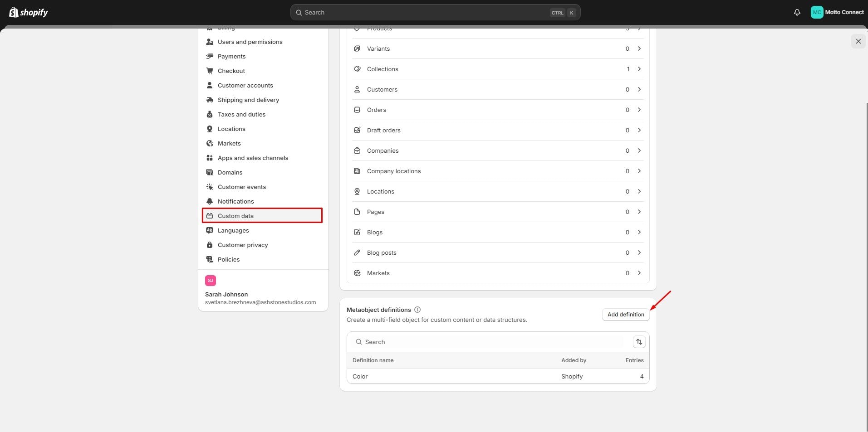This screenshot has width=868, height=432.
Task: Click the Shopify logo
Action: (29, 12)
